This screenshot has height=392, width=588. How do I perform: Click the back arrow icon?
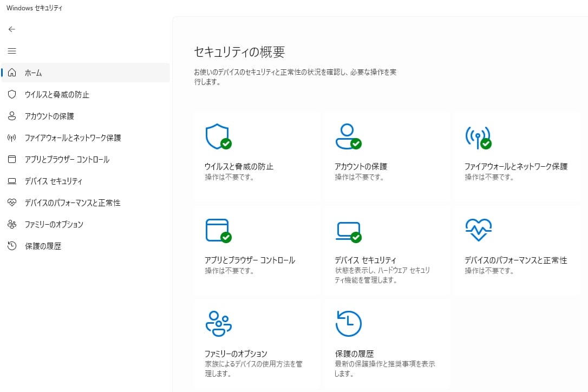point(11,29)
